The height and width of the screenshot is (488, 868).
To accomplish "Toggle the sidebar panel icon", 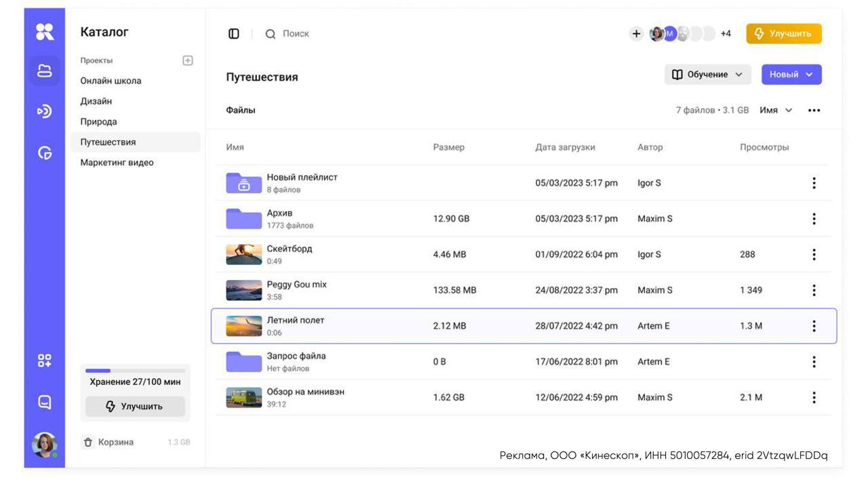I will (234, 34).
